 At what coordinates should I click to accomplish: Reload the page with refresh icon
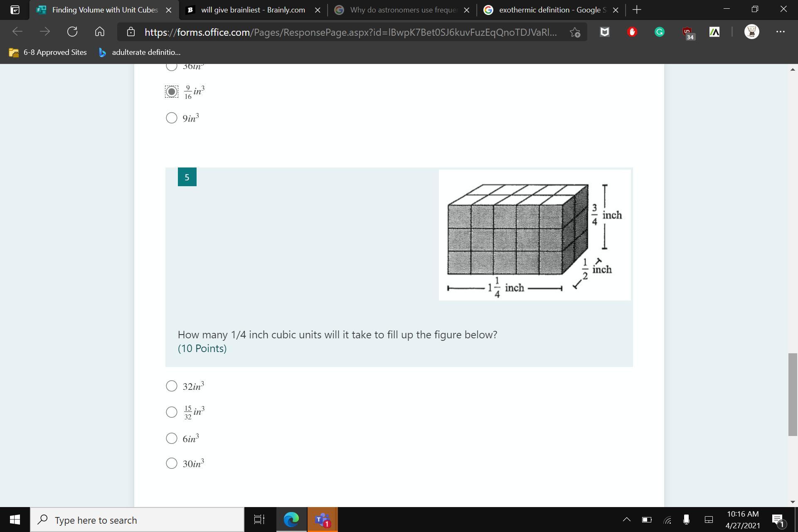(x=72, y=32)
